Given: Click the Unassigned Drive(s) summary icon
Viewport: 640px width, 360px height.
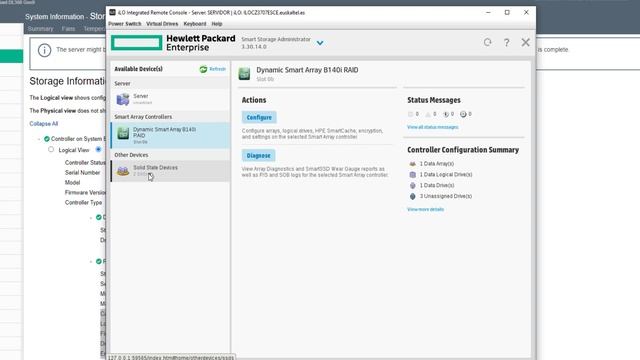Looking at the screenshot, I should pyautogui.click(x=412, y=196).
